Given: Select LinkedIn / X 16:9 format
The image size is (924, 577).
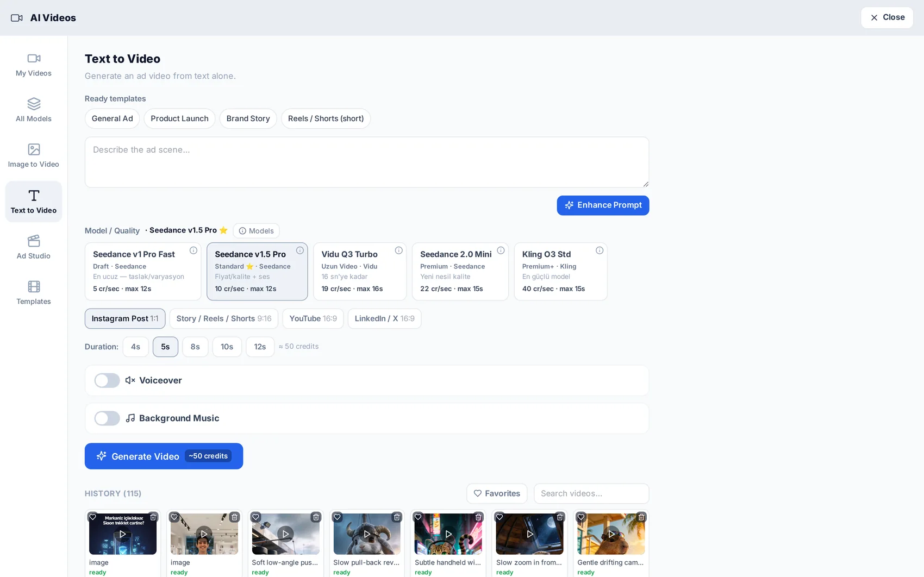Looking at the screenshot, I should (385, 318).
